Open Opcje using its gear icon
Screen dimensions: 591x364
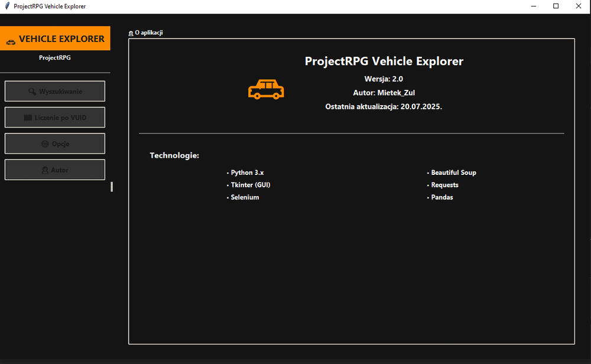pyautogui.click(x=46, y=144)
